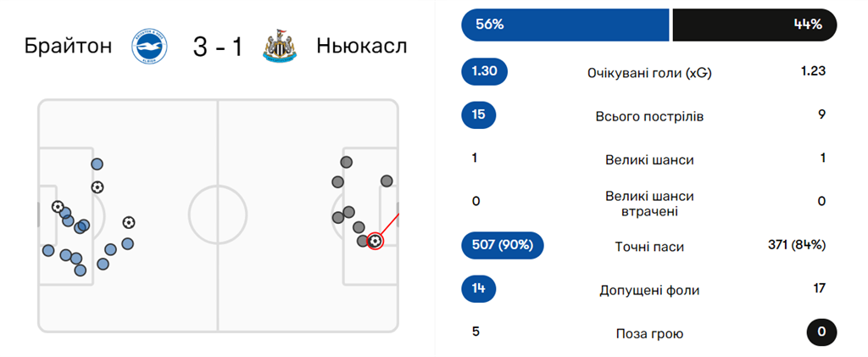Select the Точні паси stat label
The height and width of the screenshot is (357, 868).
point(649,247)
